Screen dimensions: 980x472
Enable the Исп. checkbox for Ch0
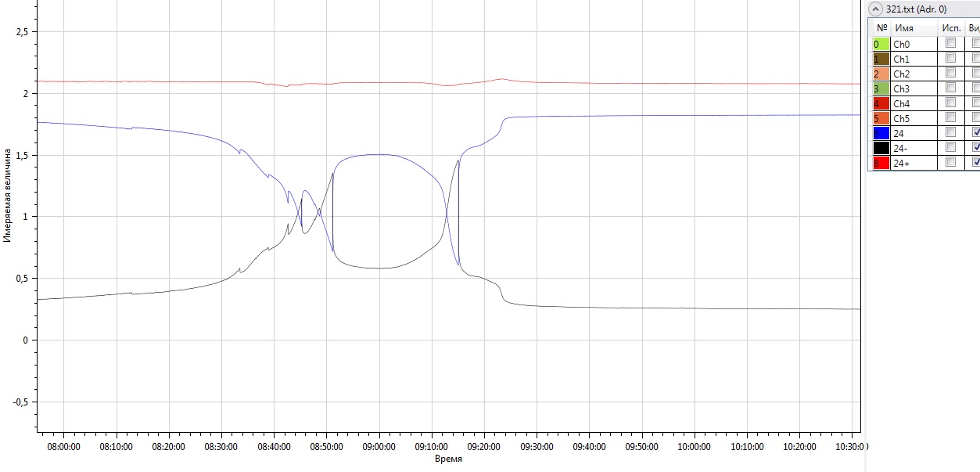click(x=950, y=44)
